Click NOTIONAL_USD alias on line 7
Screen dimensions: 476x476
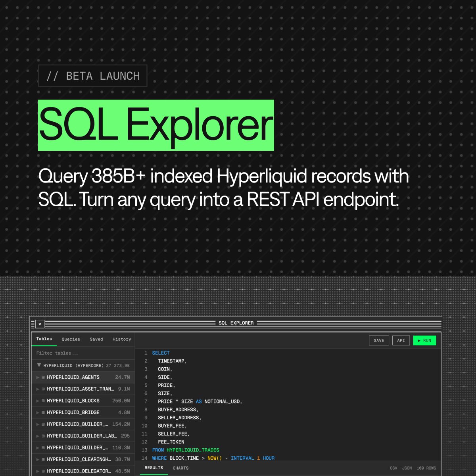(x=222, y=401)
